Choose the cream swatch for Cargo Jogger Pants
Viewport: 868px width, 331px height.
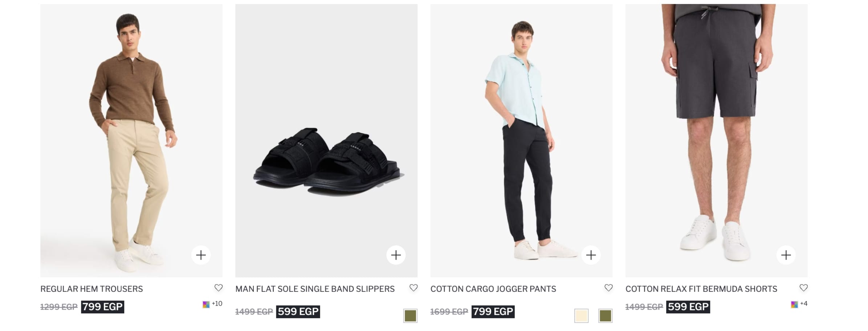pyautogui.click(x=581, y=316)
